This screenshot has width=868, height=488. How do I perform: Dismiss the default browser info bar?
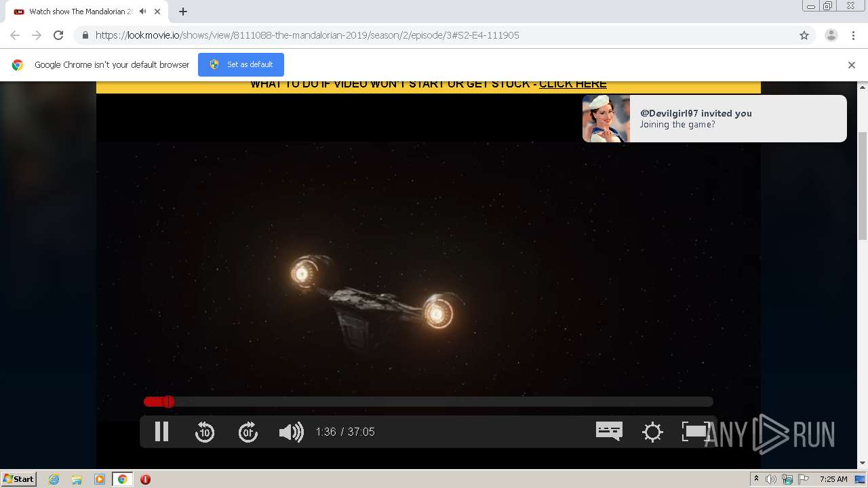pos(852,65)
